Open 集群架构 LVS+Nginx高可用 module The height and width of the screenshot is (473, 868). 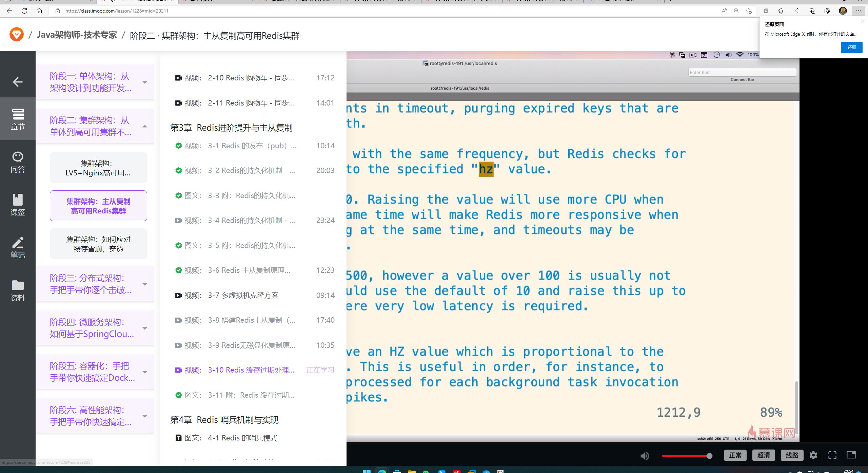coord(98,168)
